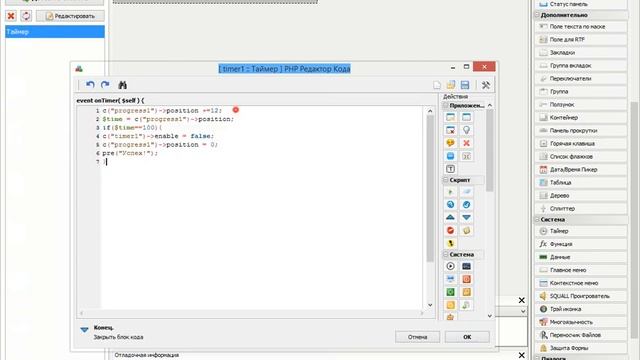Image resolution: width=640 pixels, height=360 pixels.
Task: Add a Контейнер component from the palette
Action: pyautogui.click(x=581, y=118)
